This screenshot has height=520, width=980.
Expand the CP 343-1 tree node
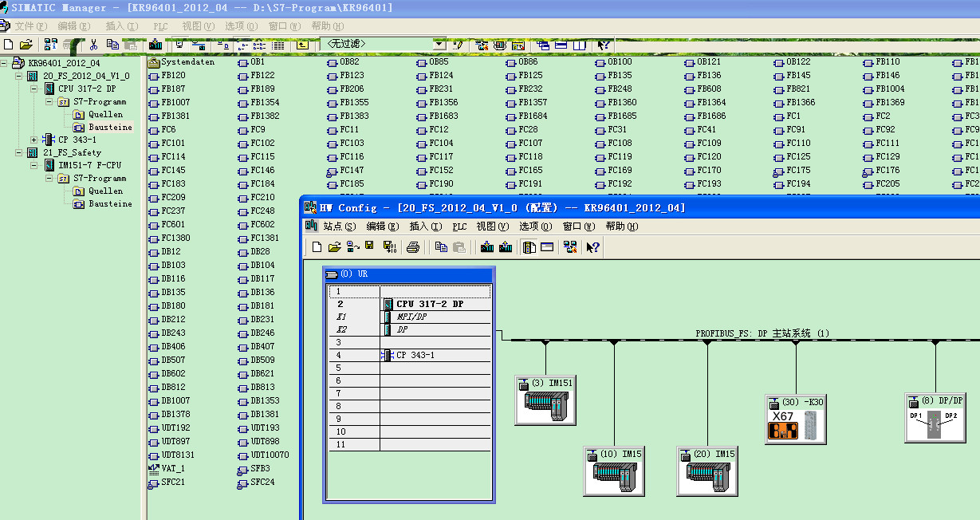pos(34,140)
